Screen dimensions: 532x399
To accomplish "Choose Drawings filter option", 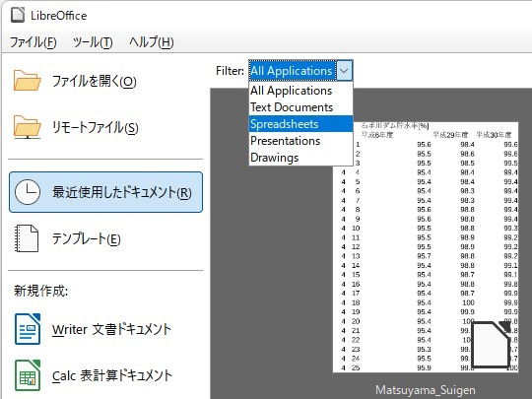I will (x=300, y=158).
